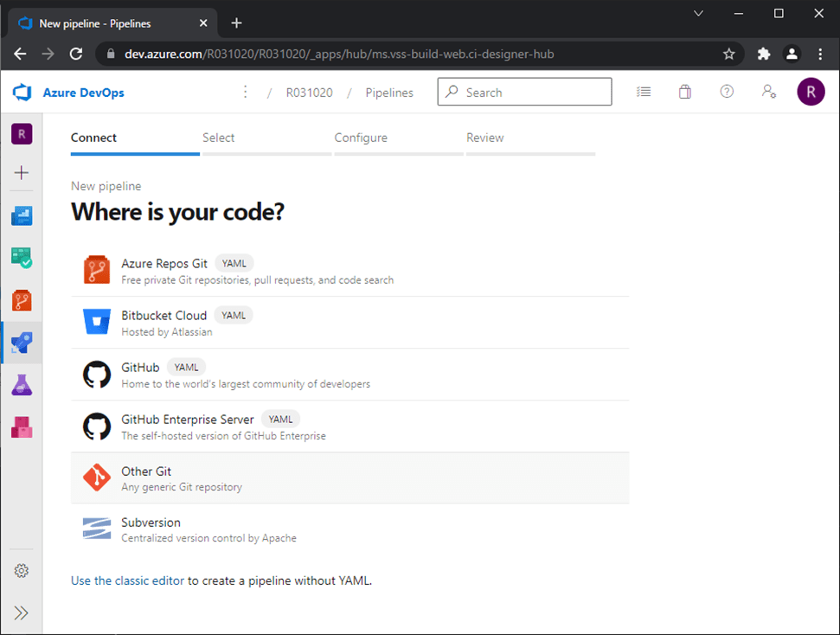Open a new browser tab
This screenshot has height=635, width=840.
(x=236, y=23)
